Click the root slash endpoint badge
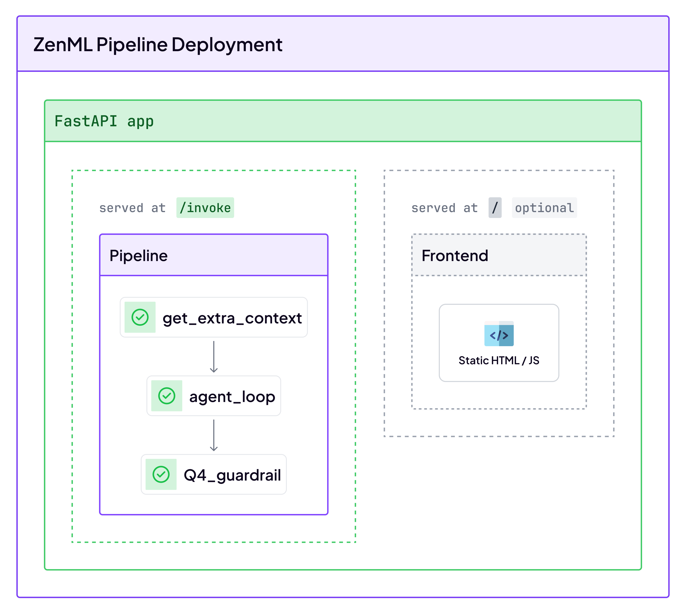 click(x=495, y=207)
